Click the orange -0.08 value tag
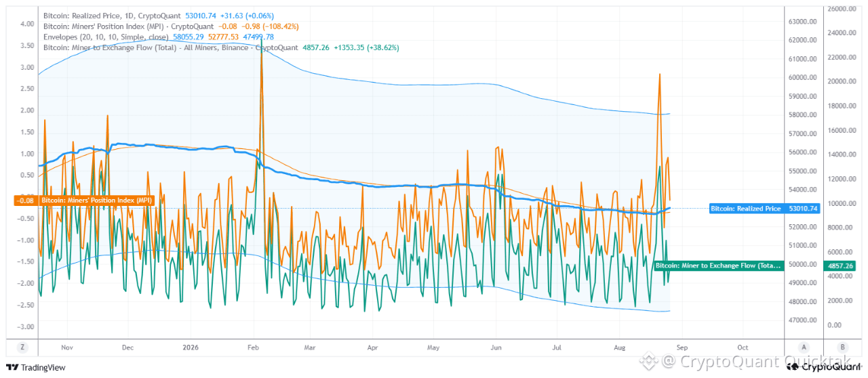Screen dimensions: 868x378 tap(25, 200)
